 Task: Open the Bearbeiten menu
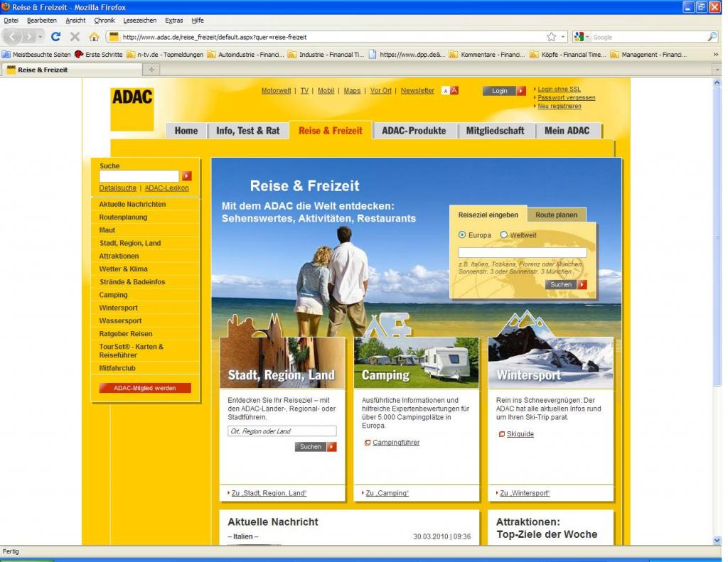click(x=42, y=21)
